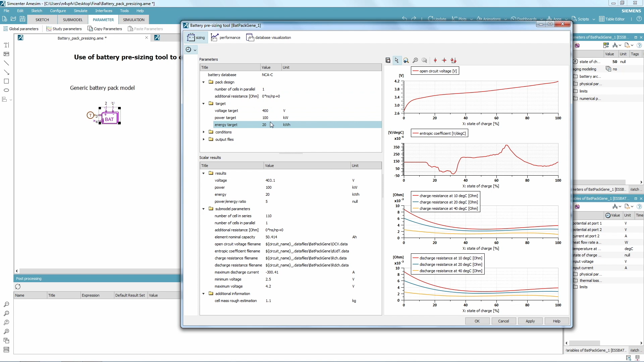The width and height of the screenshot is (644, 362).
Task: Collapse the pack design section
Action: [x=203, y=82]
